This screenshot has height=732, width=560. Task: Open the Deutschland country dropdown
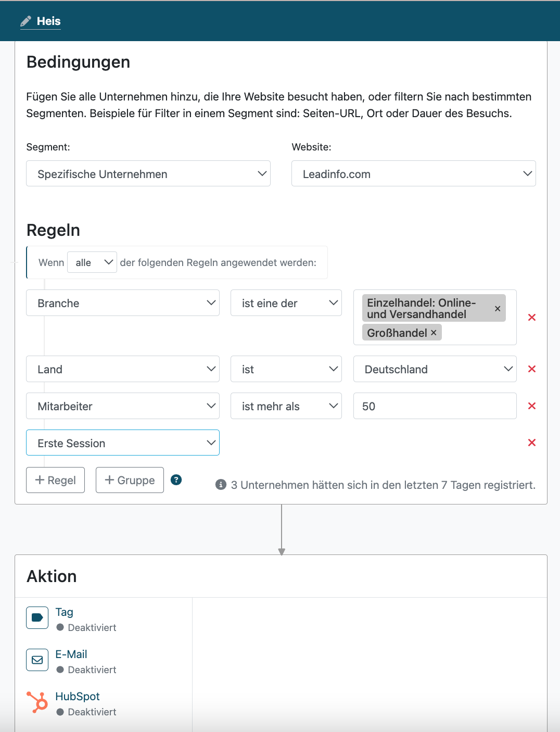click(435, 369)
